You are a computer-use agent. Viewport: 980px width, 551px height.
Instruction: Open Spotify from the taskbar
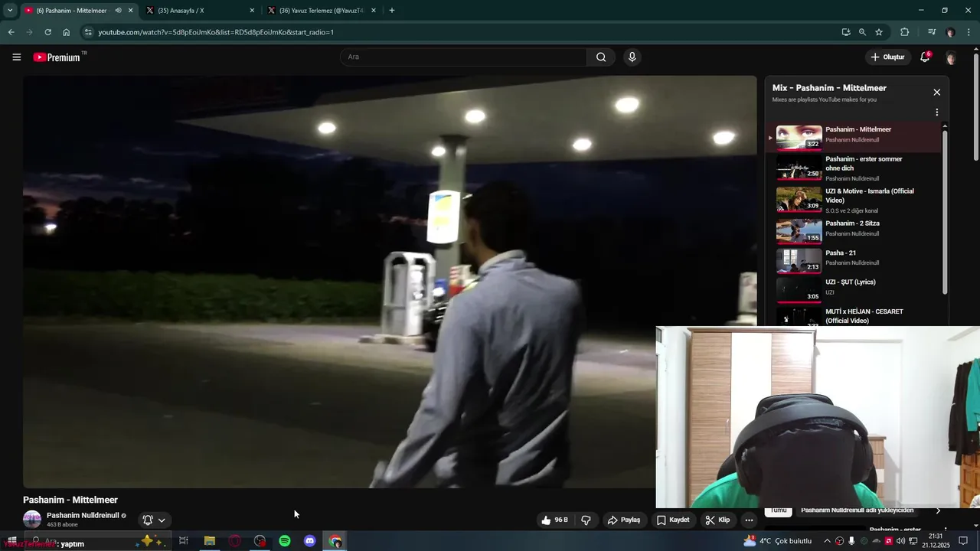coord(285,541)
